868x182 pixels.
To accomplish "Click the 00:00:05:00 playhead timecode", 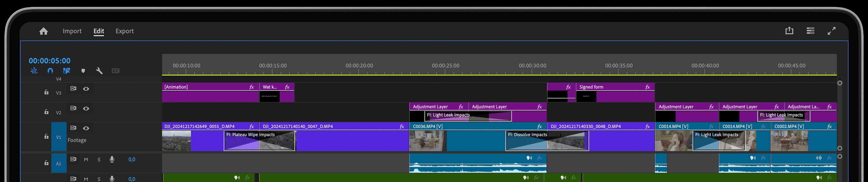I will click(x=50, y=61).
